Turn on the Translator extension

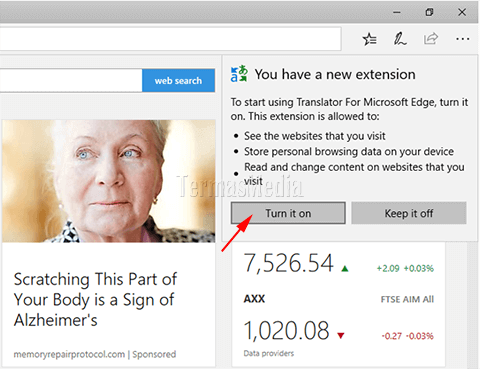(x=288, y=213)
